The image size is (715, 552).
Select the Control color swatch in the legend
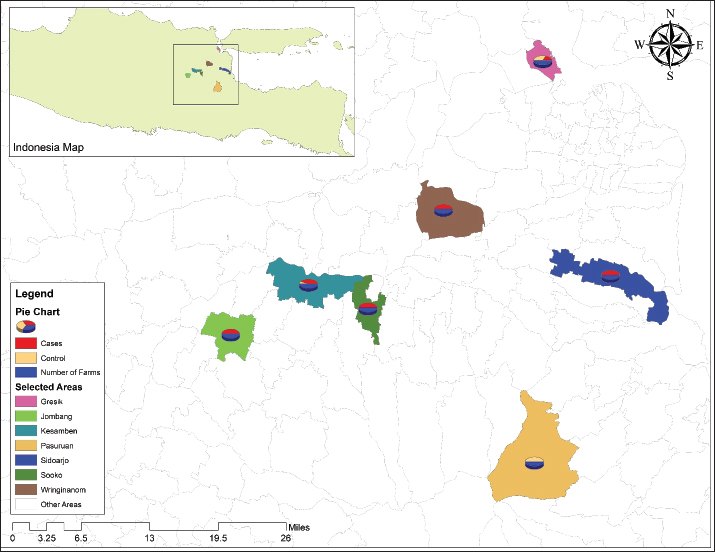point(26,357)
